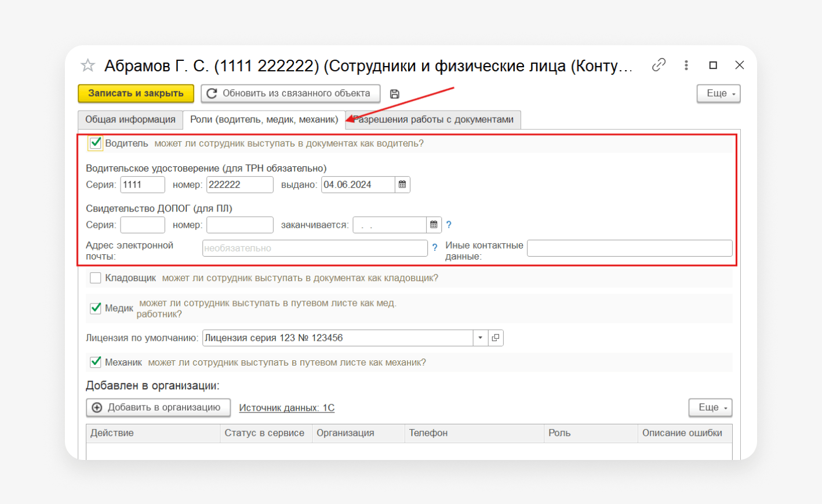Focus the заканчивается date field
Viewport: 822px width, 504px height.
pos(390,225)
